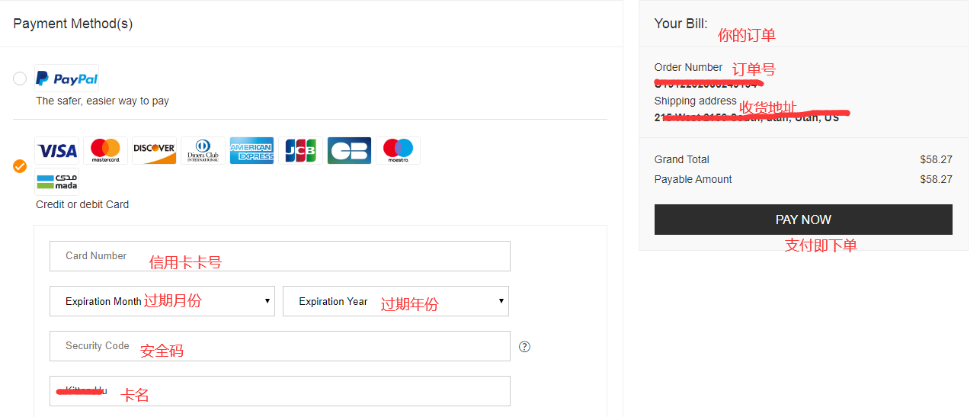Click the cardholder name input field
This screenshot has width=980, height=417.
click(280, 391)
